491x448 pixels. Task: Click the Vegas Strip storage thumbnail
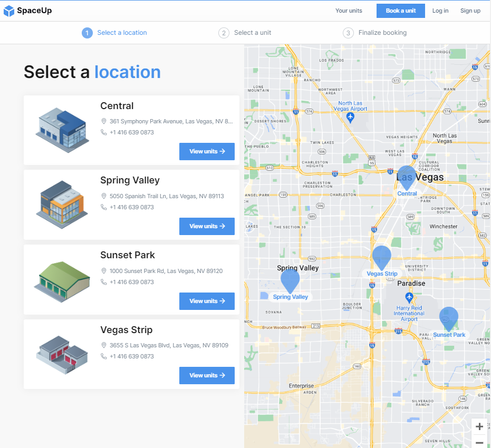pyautogui.click(x=62, y=355)
